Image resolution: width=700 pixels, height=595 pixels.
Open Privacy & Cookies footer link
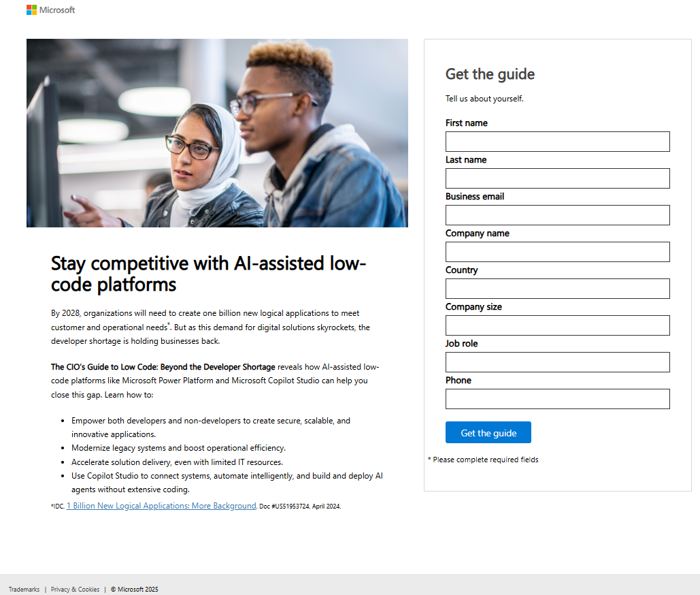pos(75,589)
